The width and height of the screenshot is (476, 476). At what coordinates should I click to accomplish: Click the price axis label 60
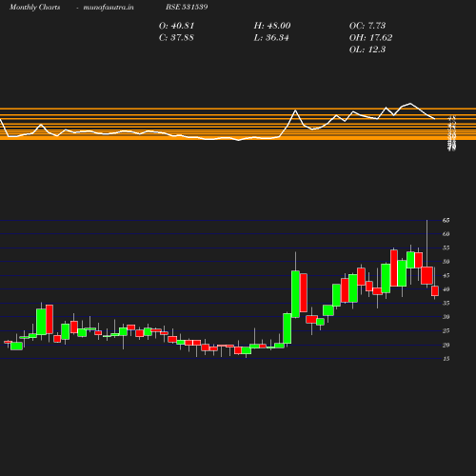click(446, 234)
